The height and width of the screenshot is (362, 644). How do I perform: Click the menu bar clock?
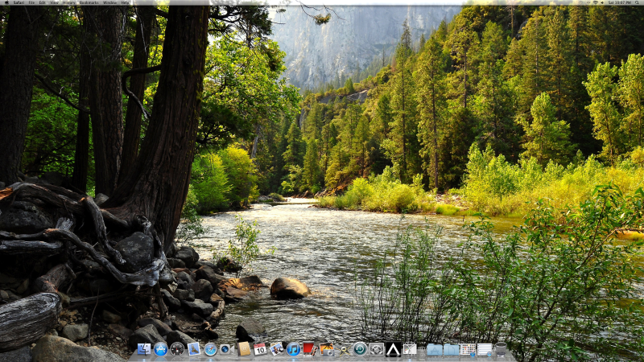619,2
